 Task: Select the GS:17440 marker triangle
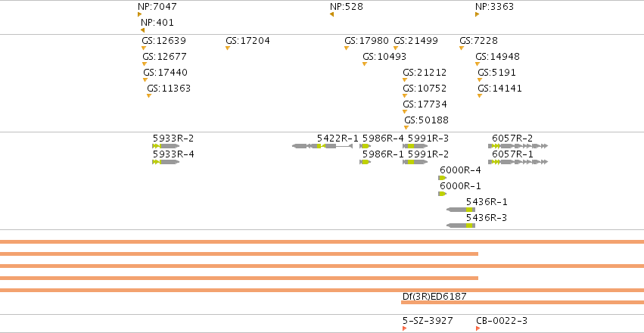145,80
